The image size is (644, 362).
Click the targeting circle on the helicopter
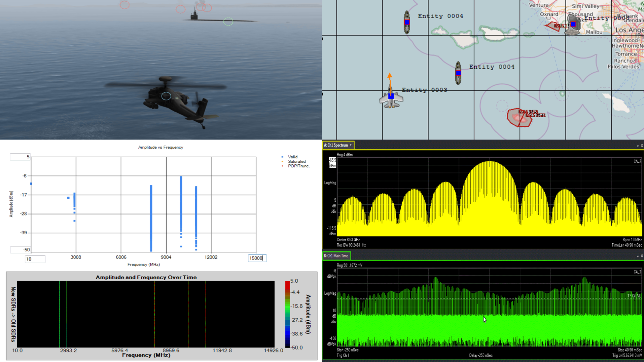tap(166, 96)
